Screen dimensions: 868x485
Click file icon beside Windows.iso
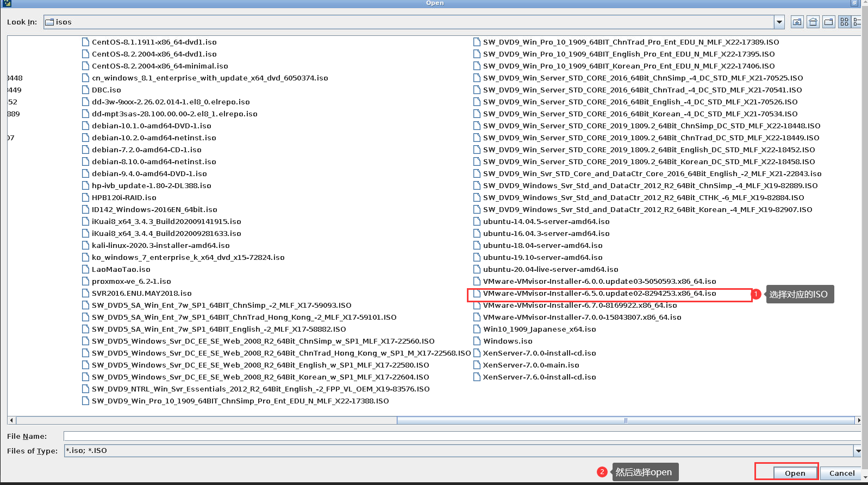477,341
